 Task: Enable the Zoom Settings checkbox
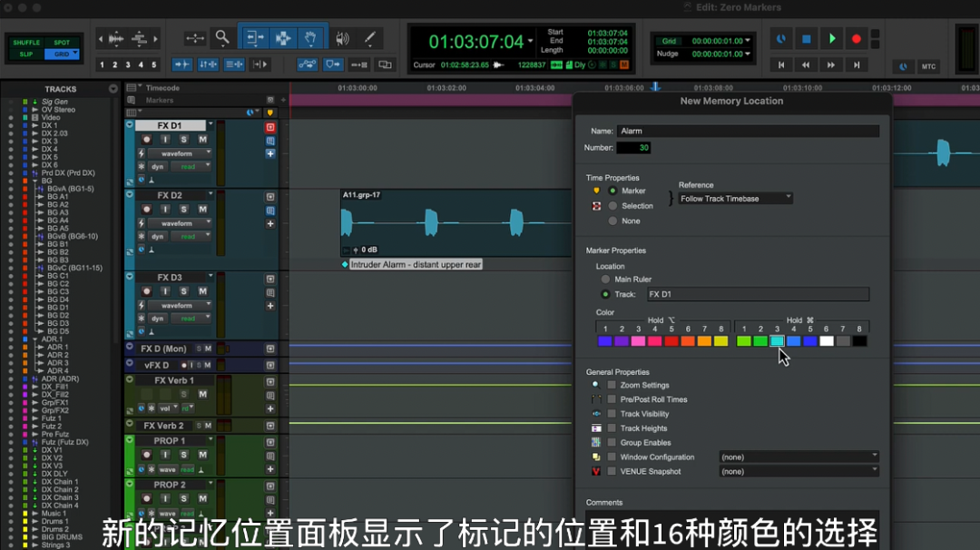click(612, 385)
